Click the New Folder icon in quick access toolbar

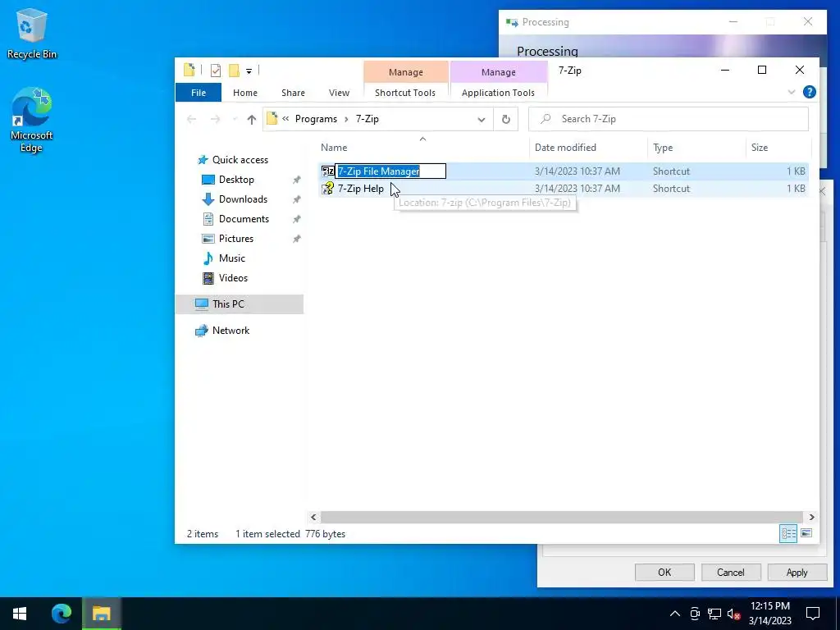tap(234, 71)
